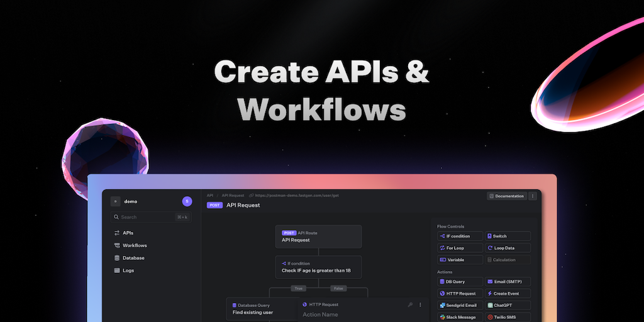Add a Loop Data flow control
Screen dimensions: 644x322
[x=508, y=248]
